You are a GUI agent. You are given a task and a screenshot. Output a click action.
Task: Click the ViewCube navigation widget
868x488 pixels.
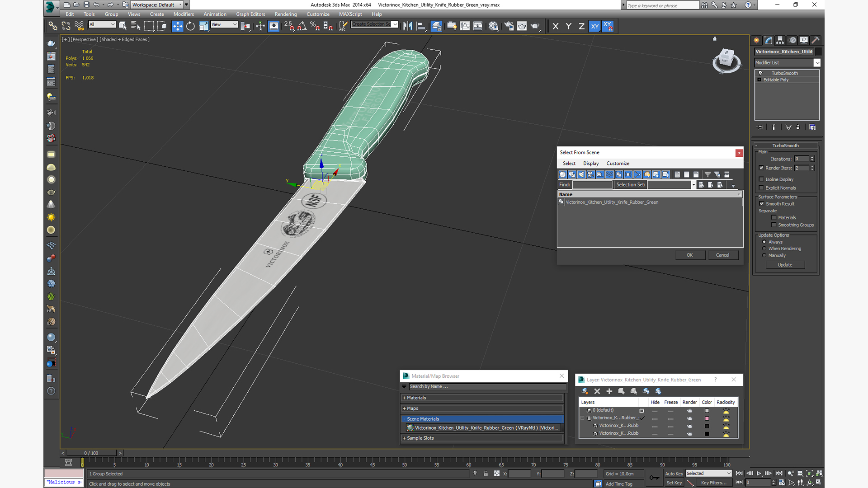726,60
